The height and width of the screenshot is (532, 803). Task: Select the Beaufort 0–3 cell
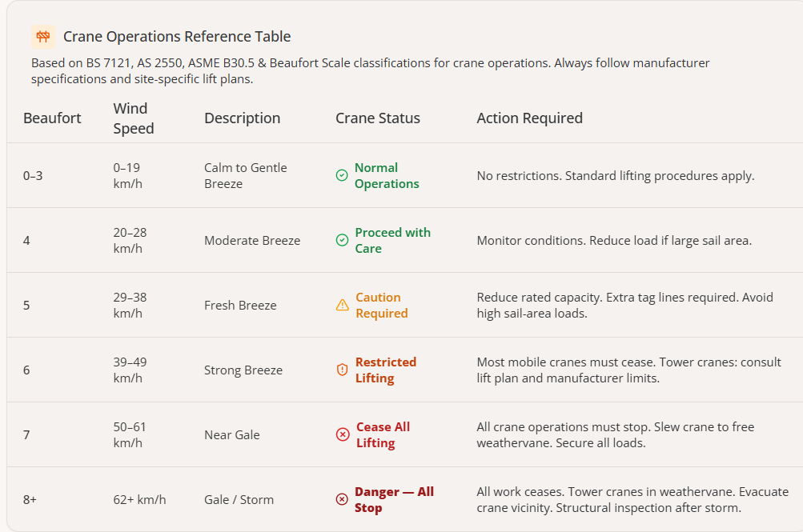(x=33, y=176)
